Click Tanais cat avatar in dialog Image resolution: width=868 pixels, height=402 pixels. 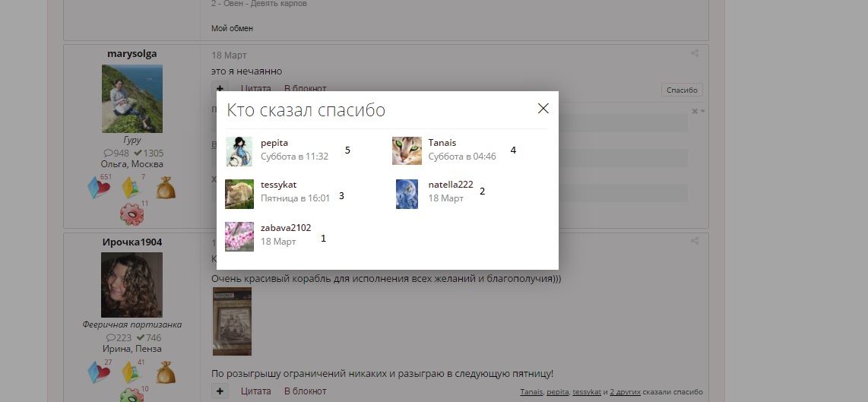tap(407, 150)
